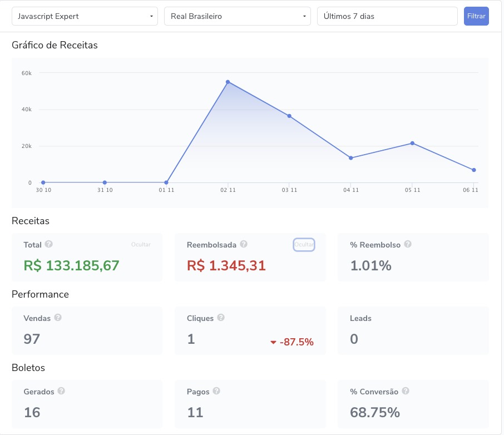Click the question mark next to Vendas

pos(58,317)
